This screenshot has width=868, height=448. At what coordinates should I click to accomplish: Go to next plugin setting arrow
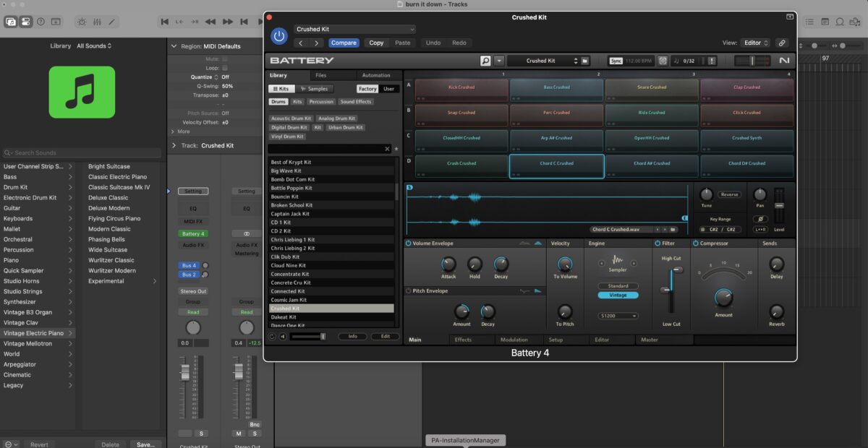coord(318,43)
